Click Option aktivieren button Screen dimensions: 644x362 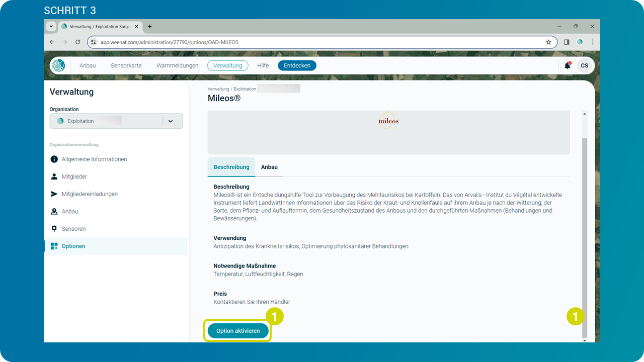pyautogui.click(x=238, y=331)
